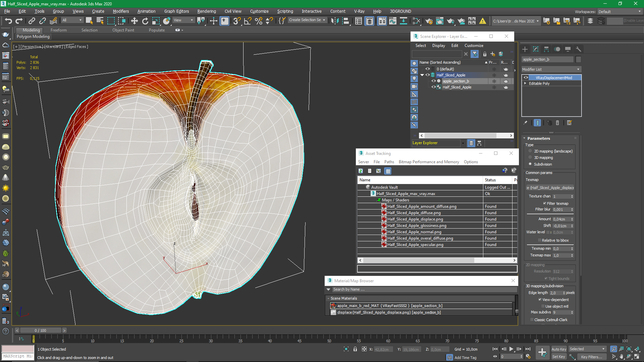
Task: Toggle the Percent Snap icon
Action: pyautogui.click(x=258, y=21)
